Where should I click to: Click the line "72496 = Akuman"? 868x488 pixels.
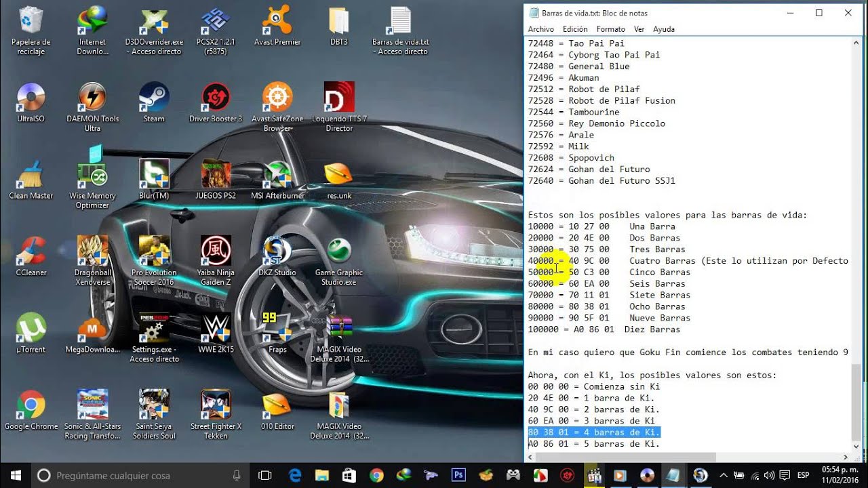[564, 78]
